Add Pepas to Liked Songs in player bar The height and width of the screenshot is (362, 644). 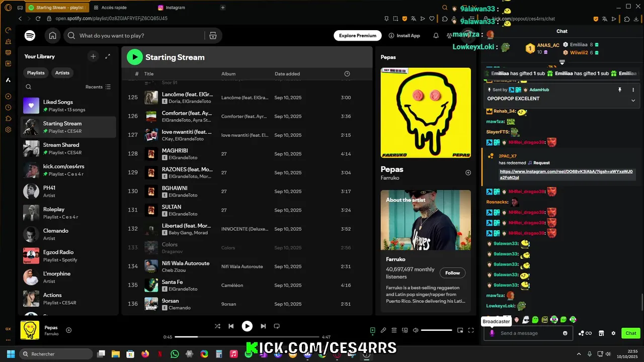point(69,330)
